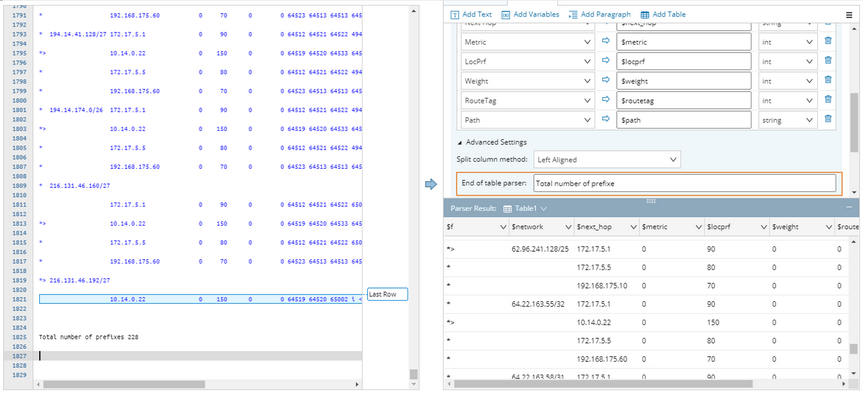Image resolution: width=863 pixels, height=395 pixels.
Task: Open the type dropdown for $locprf
Action: click(788, 61)
